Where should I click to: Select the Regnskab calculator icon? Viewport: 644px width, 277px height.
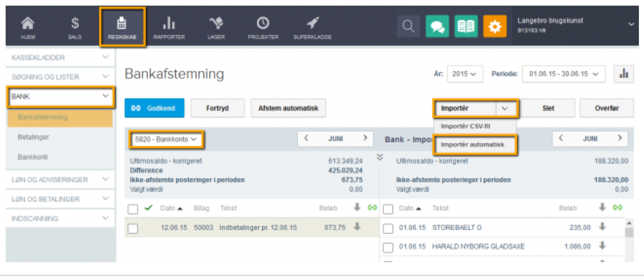coord(122,24)
